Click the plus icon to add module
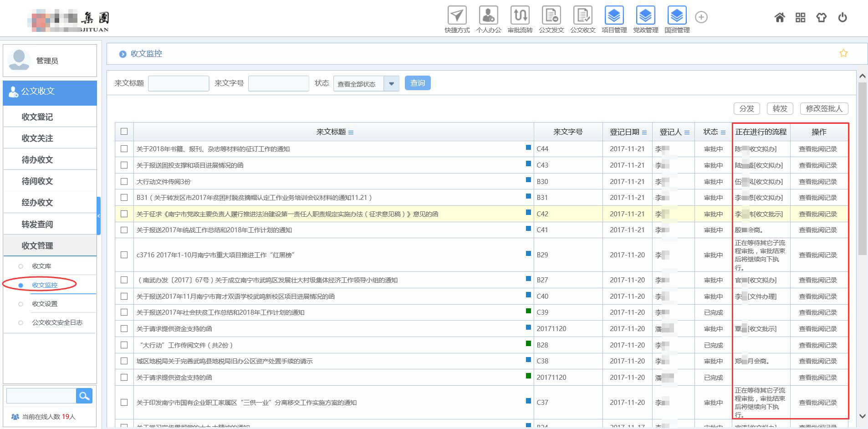This screenshot has height=429, width=868. point(701,17)
